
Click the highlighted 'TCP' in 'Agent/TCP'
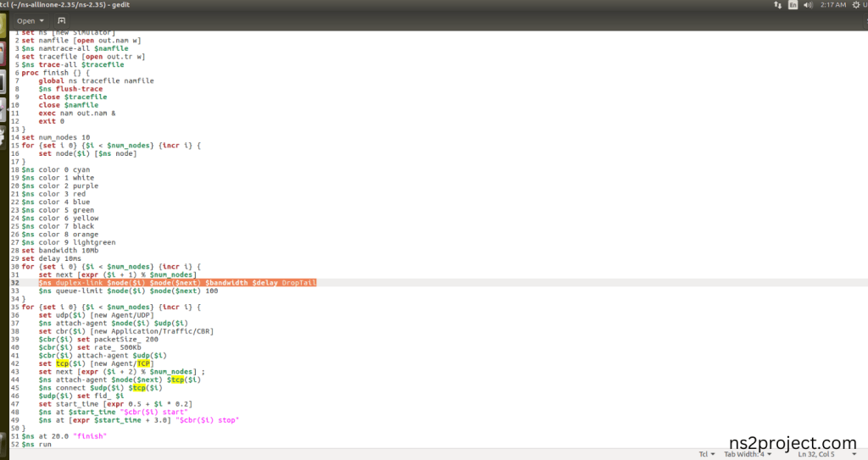click(143, 363)
